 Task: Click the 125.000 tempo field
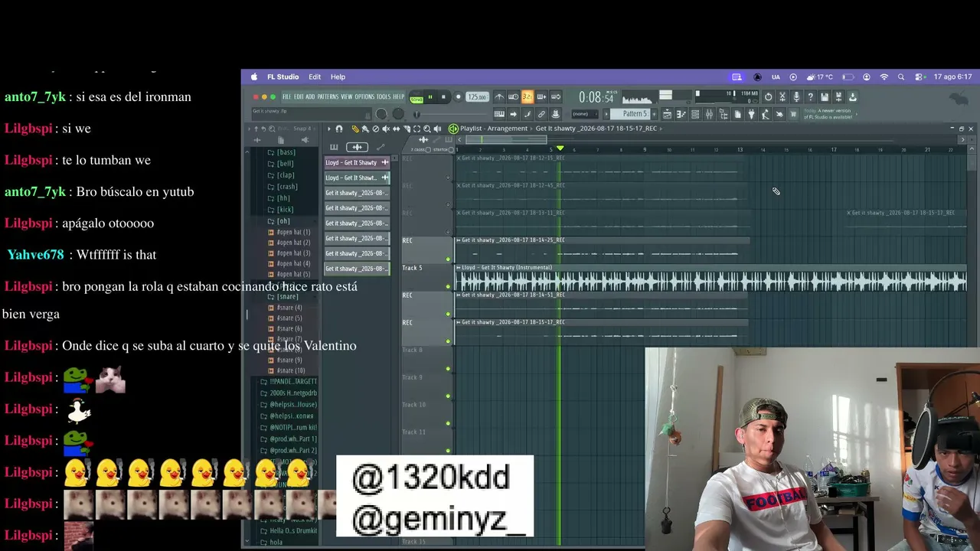(x=477, y=97)
